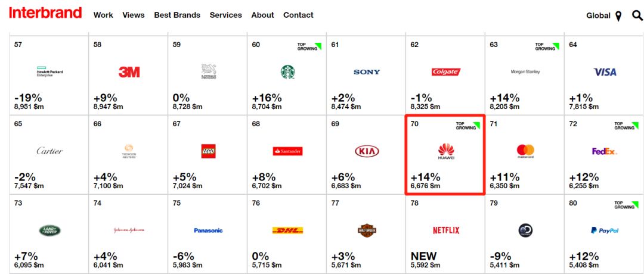Image resolution: width=644 pixels, height=274 pixels.
Task: Open the LEGO brand logo
Action: pos(208,151)
